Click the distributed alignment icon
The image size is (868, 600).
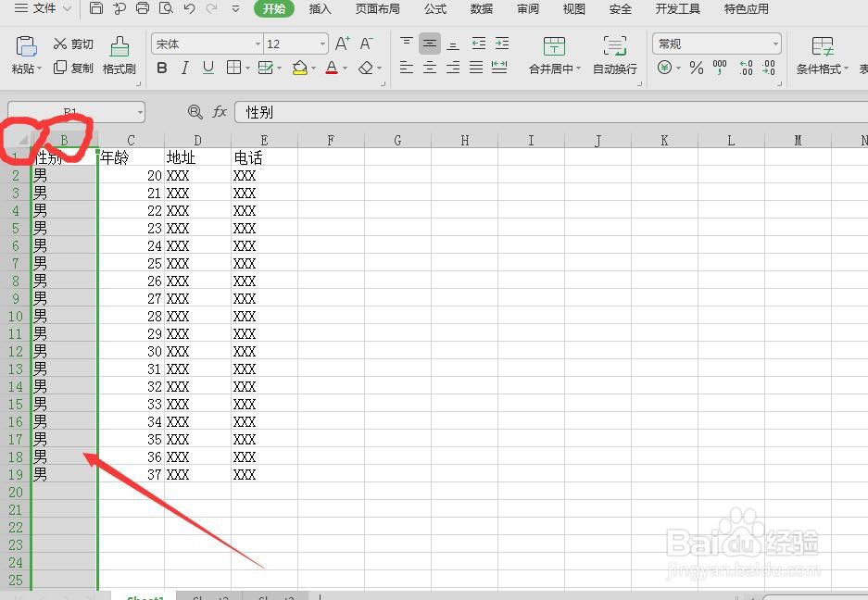coord(499,68)
